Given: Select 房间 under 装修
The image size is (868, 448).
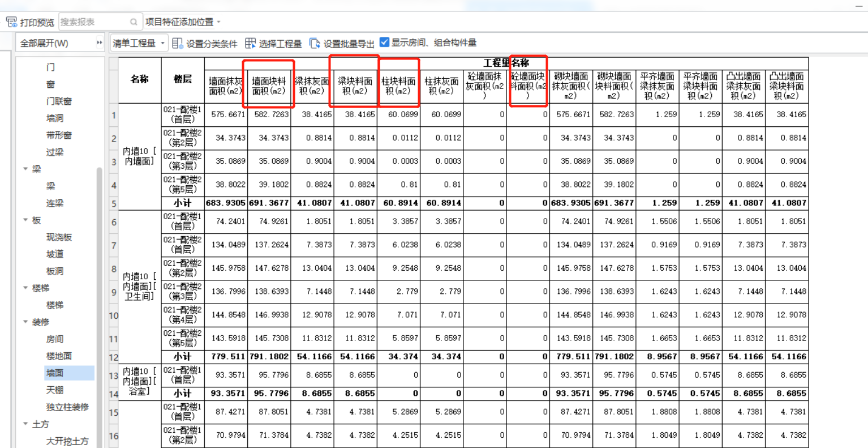Looking at the screenshot, I should point(55,339).
